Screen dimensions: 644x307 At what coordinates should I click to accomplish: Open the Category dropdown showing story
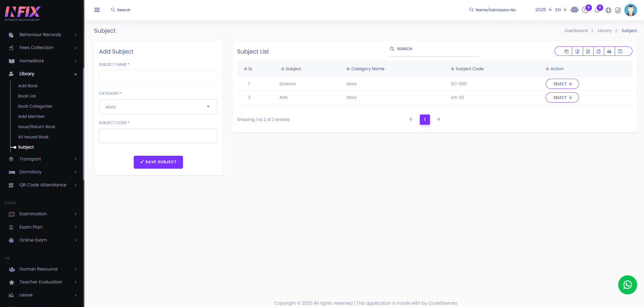(158, 107)
